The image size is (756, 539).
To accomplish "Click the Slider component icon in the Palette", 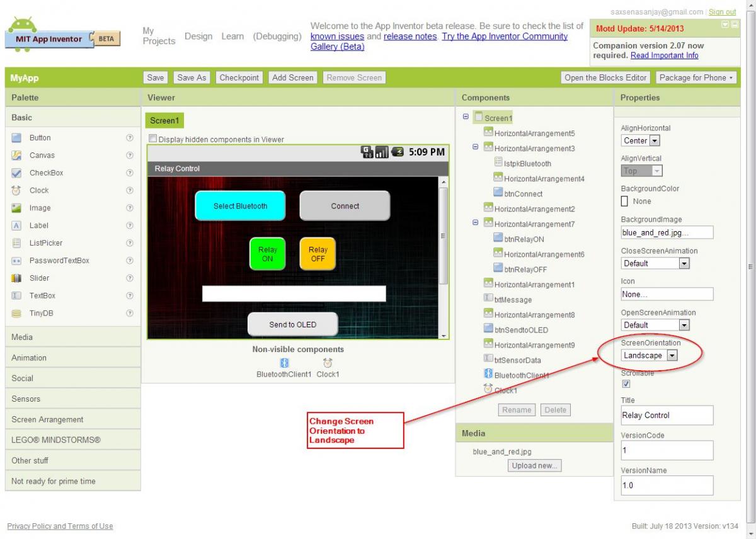I will coord(17,278).
